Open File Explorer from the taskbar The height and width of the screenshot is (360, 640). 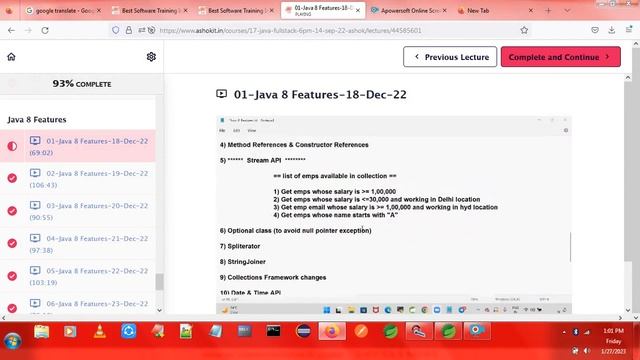coord(41,331)
